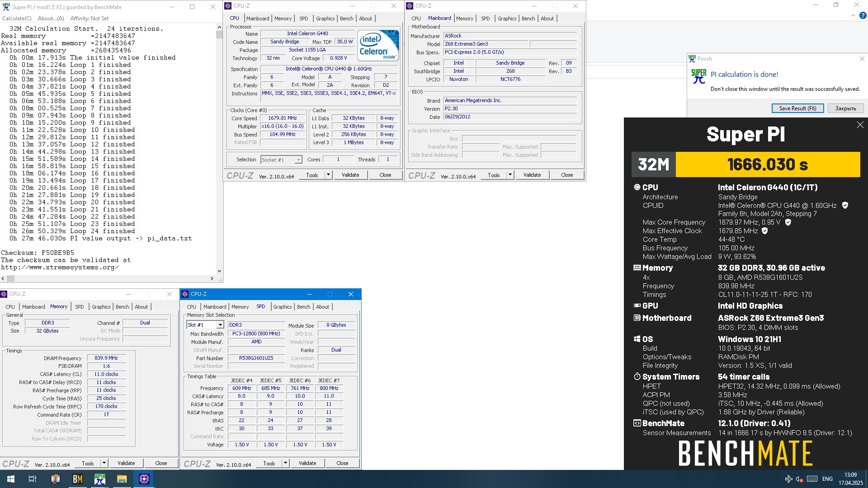Viewport: 868px width, 488px height.
Task: Click the blue help question mark icon
Action: coord(863,15)
